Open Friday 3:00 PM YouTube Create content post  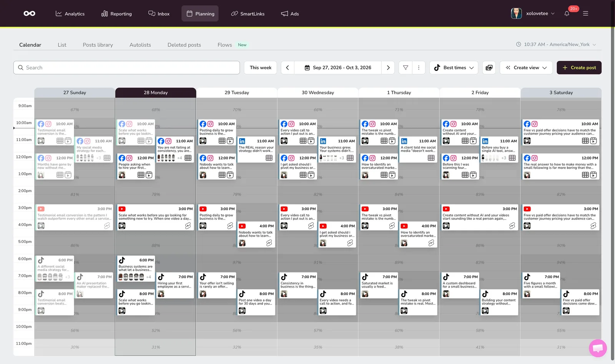pos(480,218)
